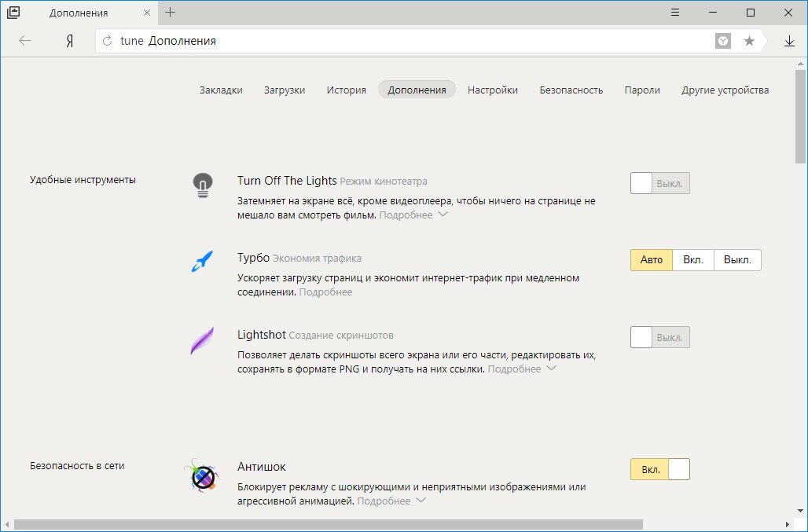The image size is (808, 532).
Task: Close the Дополнения browser tab
Action: [x=147, y=13]
